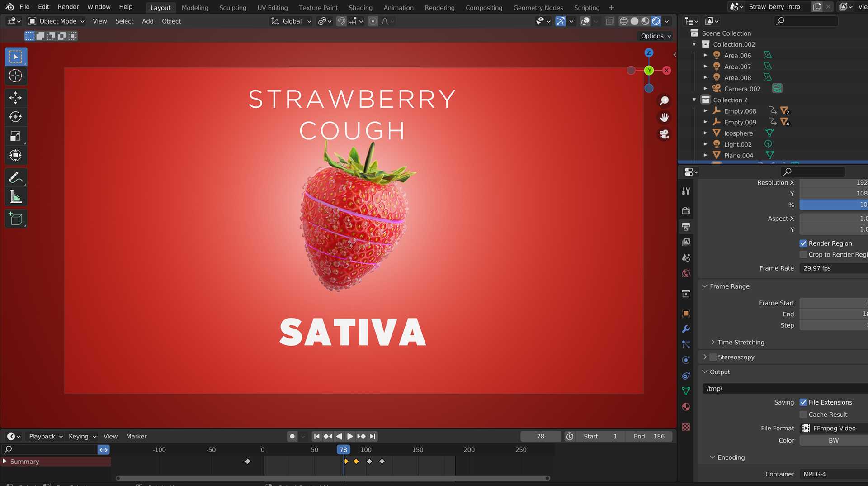Viewport: 868px width, 486px height.
Task: Toggle proportional editing in the header
Action: (x=373, y=21)
